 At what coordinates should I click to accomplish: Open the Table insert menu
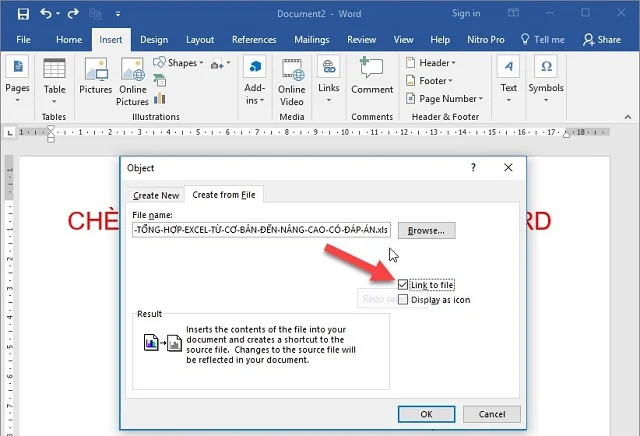[54, 81]
